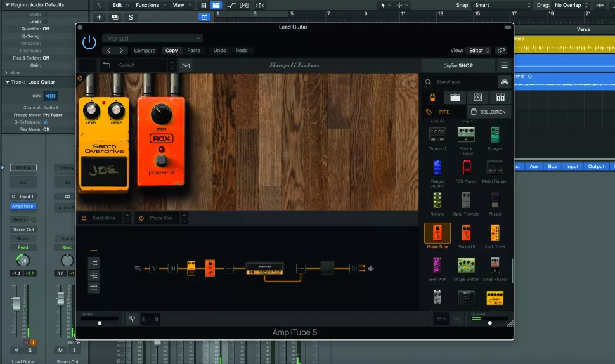Click the stomp pedal category icon
Screen dimensions: 615x364
pyautogui.click(x=432, y=98)
